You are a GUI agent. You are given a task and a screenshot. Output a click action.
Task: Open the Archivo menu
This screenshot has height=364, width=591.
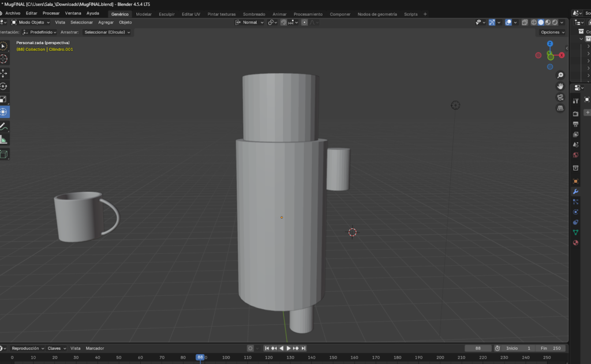pos(13,13)
